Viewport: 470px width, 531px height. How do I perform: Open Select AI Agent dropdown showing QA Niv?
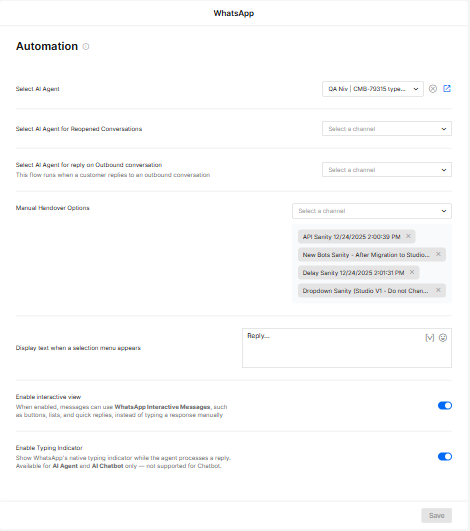(373, 89)
